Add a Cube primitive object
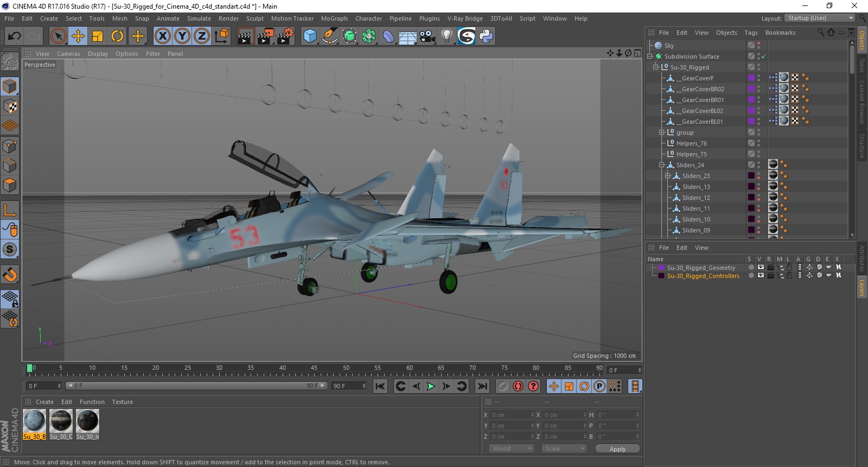 pos(310,36)
